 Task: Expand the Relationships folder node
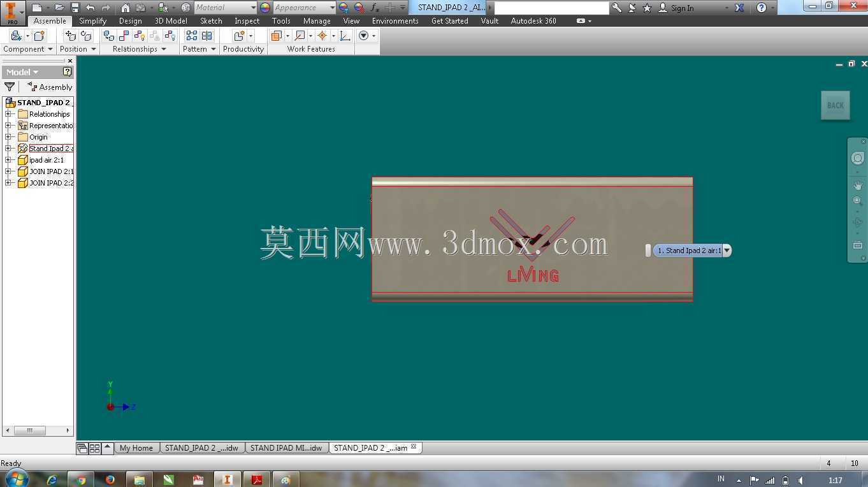pyautogui.click(x=8, y=114)
